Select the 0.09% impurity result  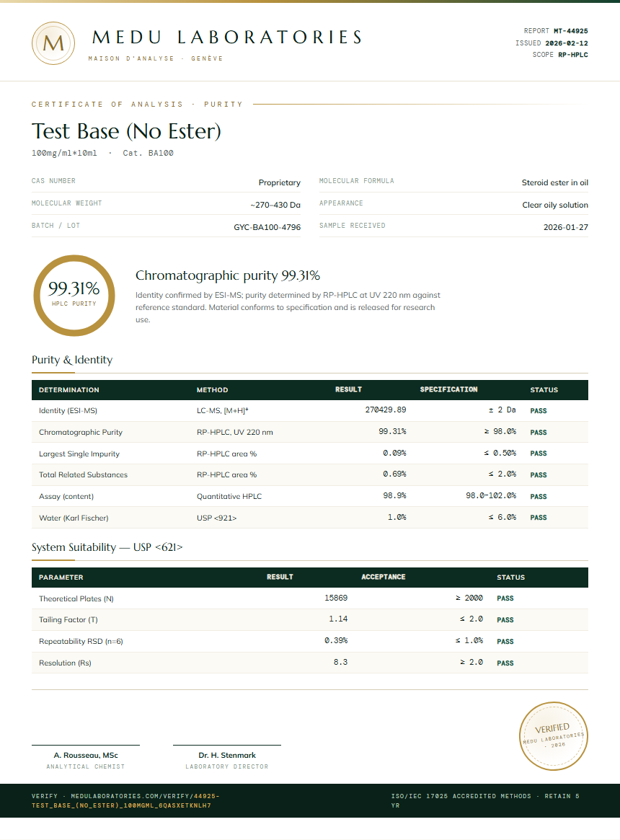(394, 454)
